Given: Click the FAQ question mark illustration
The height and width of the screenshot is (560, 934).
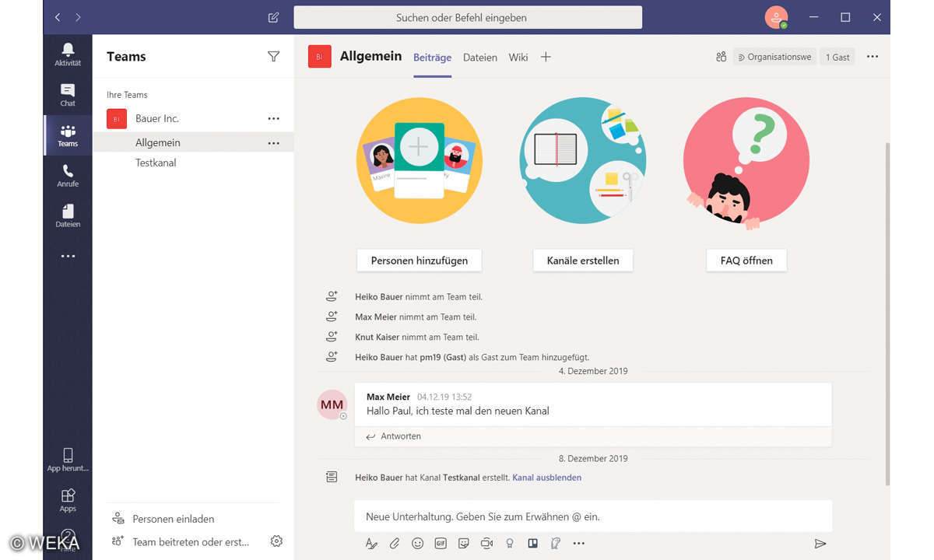Looking at the screenshot, I should click(x=746, y=163).
